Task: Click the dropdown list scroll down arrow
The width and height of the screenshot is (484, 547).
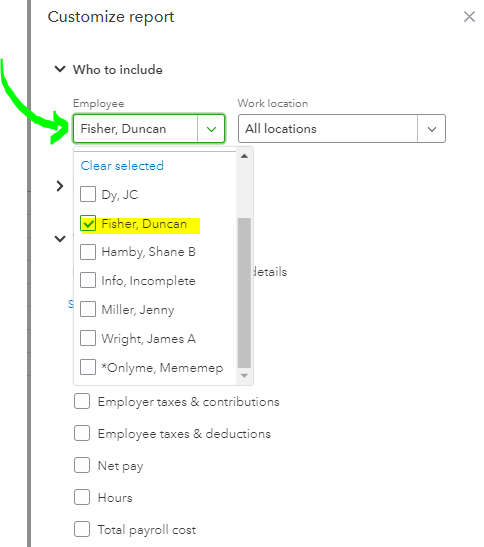Action: (x=244, y=376)
